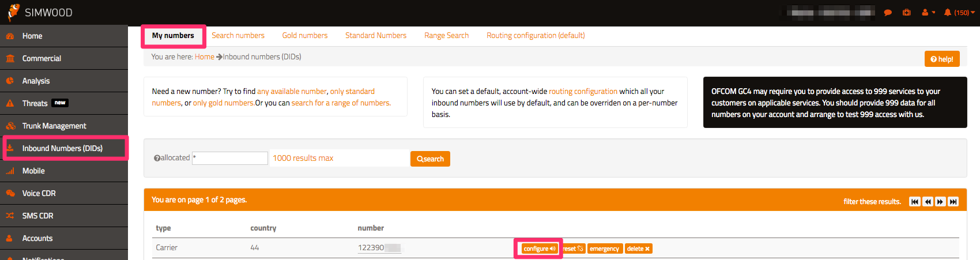
Task: Open Trunk Management in sidebar
Action: point(64,126)
